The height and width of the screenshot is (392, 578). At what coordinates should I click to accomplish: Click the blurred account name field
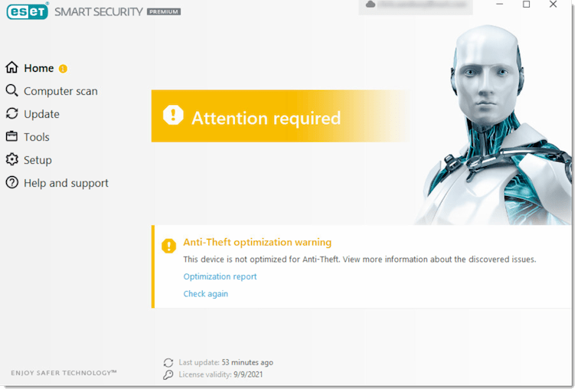click(422, 5)
